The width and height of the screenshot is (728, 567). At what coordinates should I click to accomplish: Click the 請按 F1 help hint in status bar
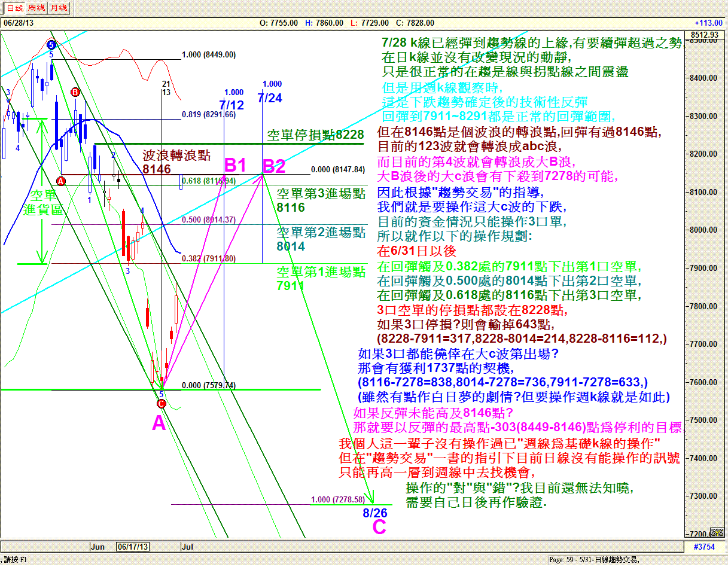point(16,560)
